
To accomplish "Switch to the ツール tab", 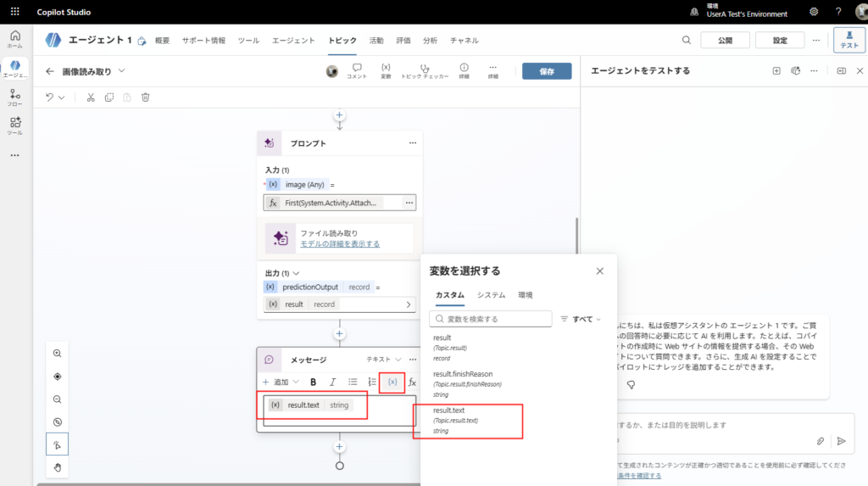I will tap(248, 41).
